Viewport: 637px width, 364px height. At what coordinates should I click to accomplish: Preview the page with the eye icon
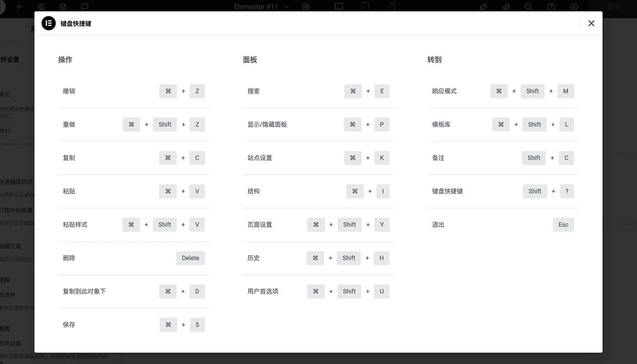coord(574,7)
